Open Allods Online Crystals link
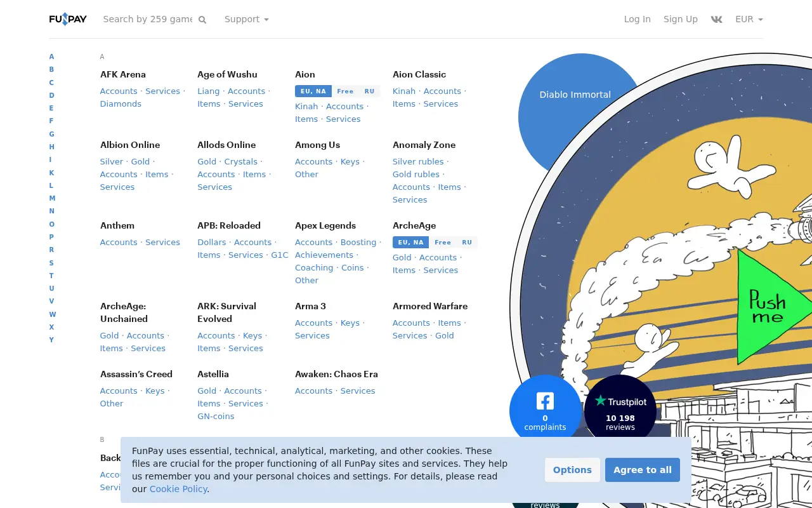This screenshot has height=508, width=812. click(x=241, y=161)
